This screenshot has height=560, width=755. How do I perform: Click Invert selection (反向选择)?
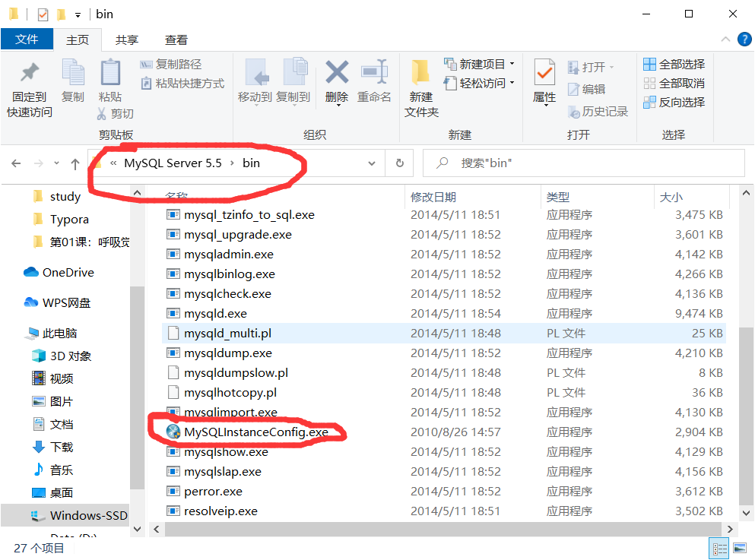point(674,102)
